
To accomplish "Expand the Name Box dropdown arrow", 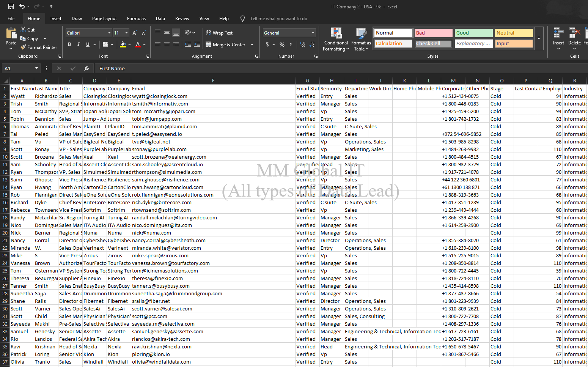I will click(x=36, y=68).
